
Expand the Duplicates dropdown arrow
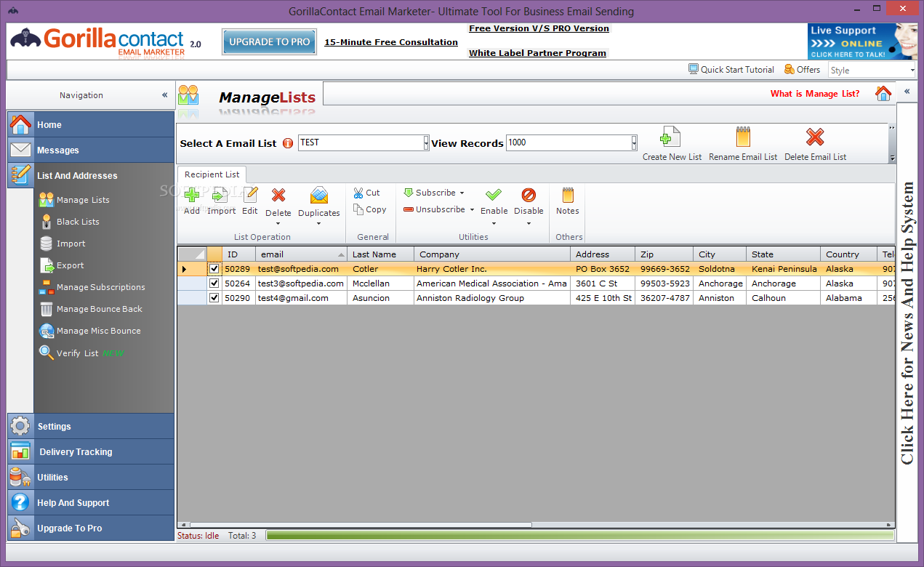tap(319, 223)
